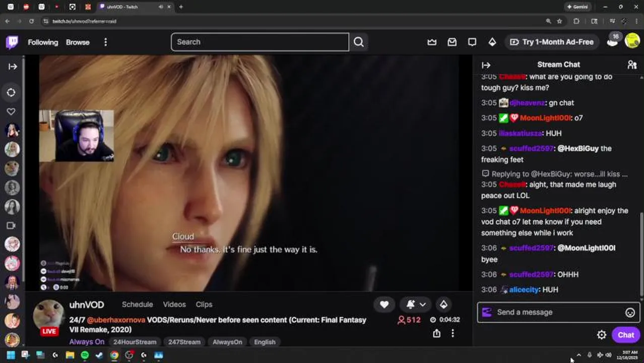This screenshot has width=644, height=363.
Task: Click username djheavenz in chat
Action: 527,103
